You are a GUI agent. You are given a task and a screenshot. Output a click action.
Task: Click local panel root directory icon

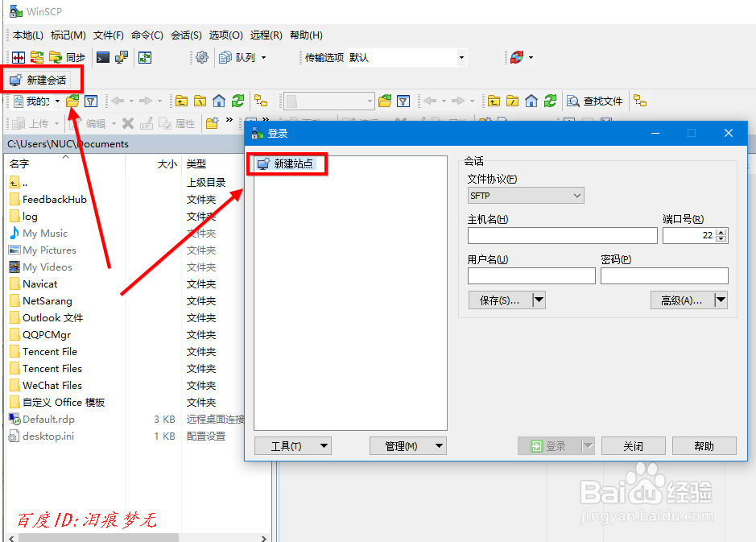click(200, 101)
